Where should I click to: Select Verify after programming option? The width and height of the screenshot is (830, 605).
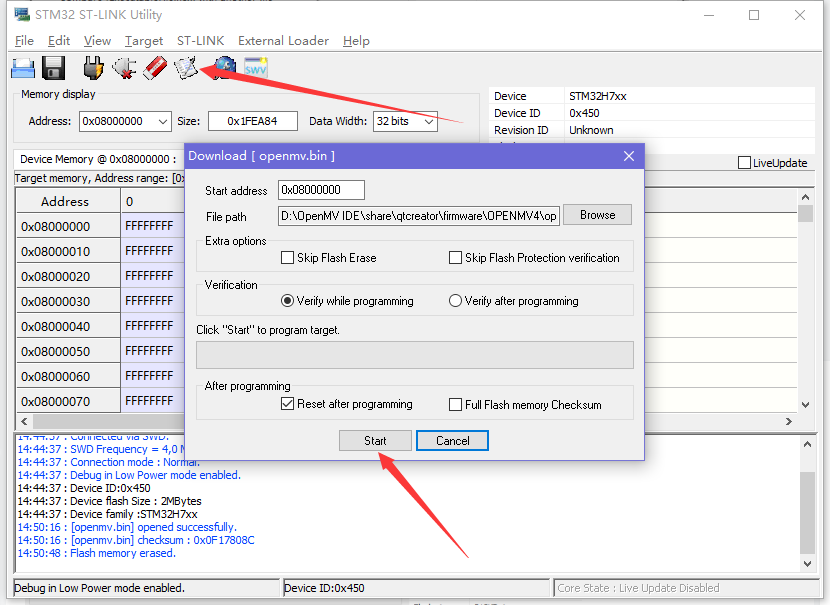[455, 301]
